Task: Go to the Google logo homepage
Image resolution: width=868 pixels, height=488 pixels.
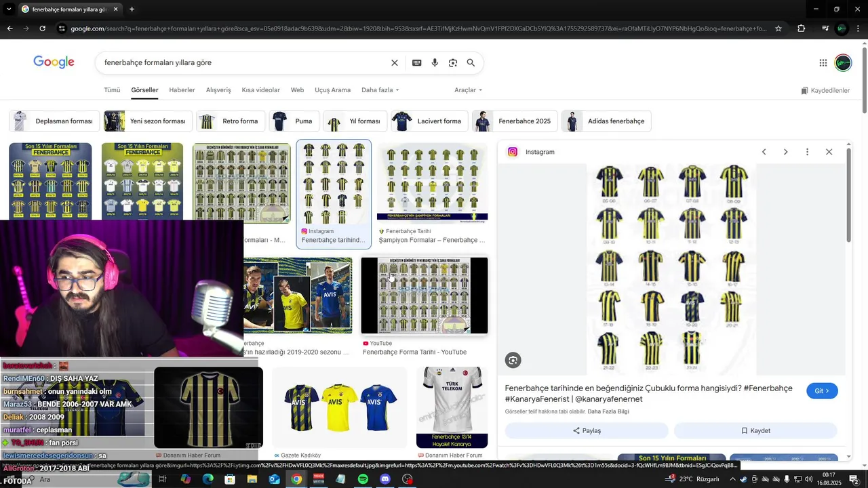Action: tap(54, 62)
